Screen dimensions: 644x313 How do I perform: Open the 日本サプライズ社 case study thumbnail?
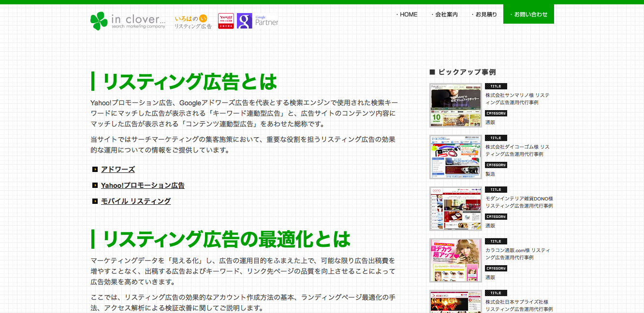(455, 301)
